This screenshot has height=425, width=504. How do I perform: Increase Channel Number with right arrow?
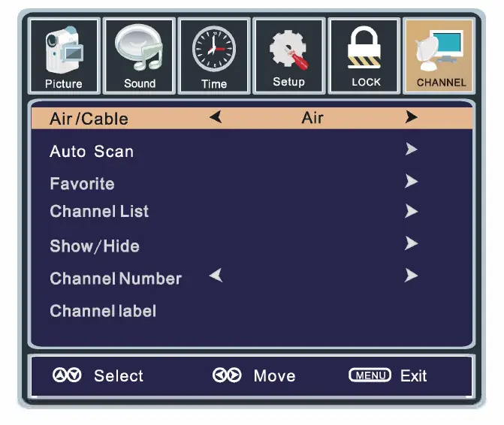411,276
